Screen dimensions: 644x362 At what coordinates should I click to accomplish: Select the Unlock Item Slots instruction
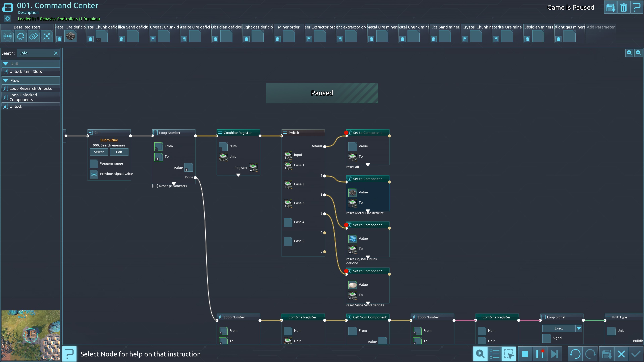point(25,71)
